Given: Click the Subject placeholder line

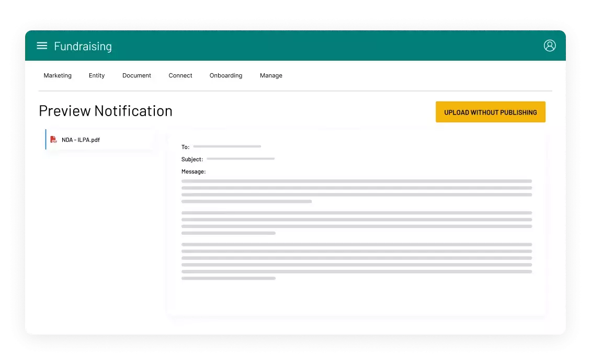Looking at the screenshot, I should click(241, 158).
